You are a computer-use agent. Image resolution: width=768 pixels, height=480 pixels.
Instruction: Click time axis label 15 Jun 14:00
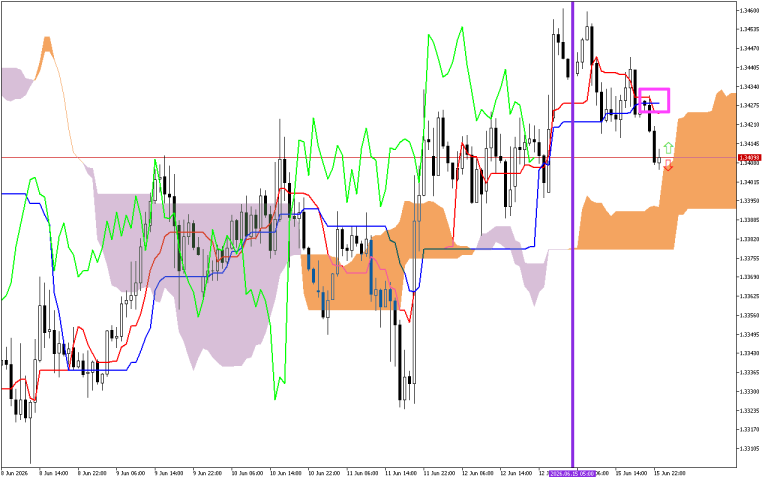631,474
